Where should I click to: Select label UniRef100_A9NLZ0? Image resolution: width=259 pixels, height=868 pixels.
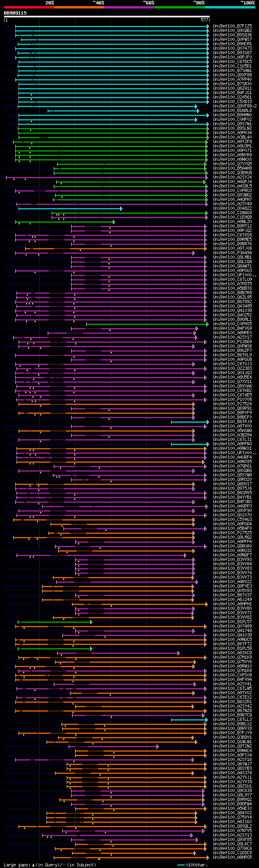coord(232,221)
